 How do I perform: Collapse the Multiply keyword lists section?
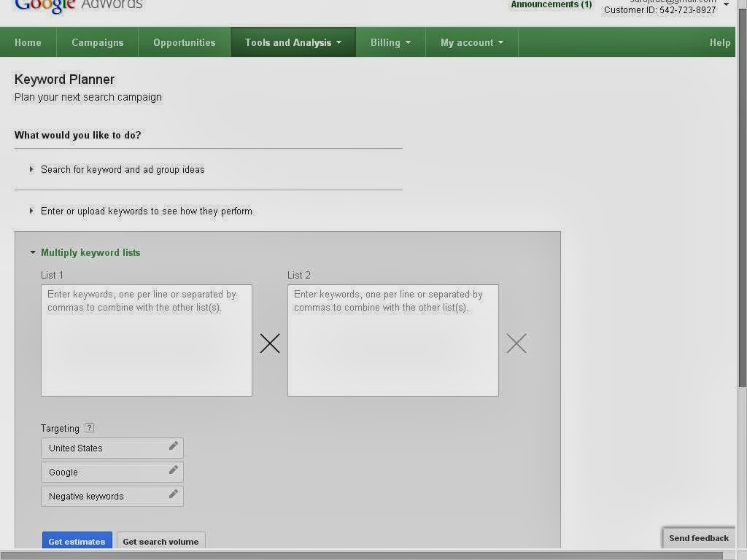pos(85,252)
